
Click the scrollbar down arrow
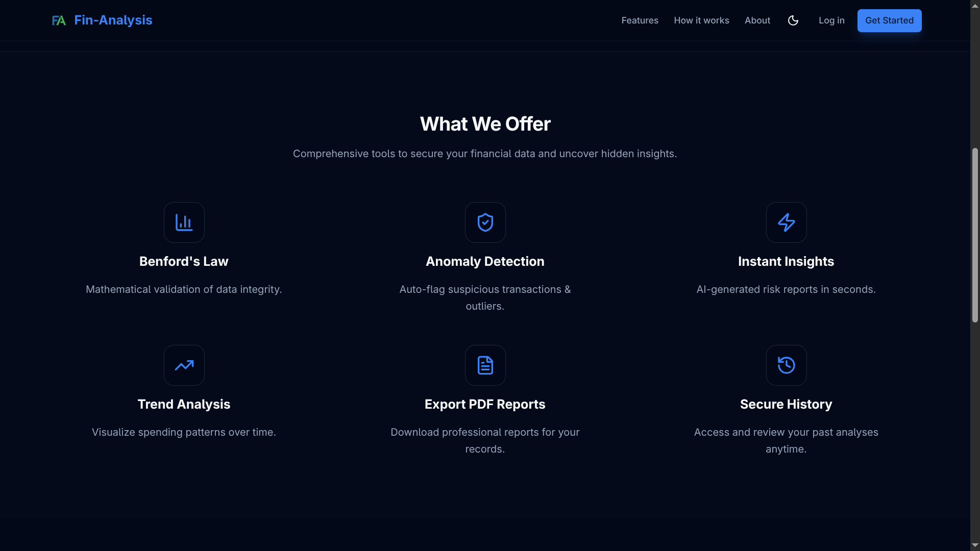975,545
